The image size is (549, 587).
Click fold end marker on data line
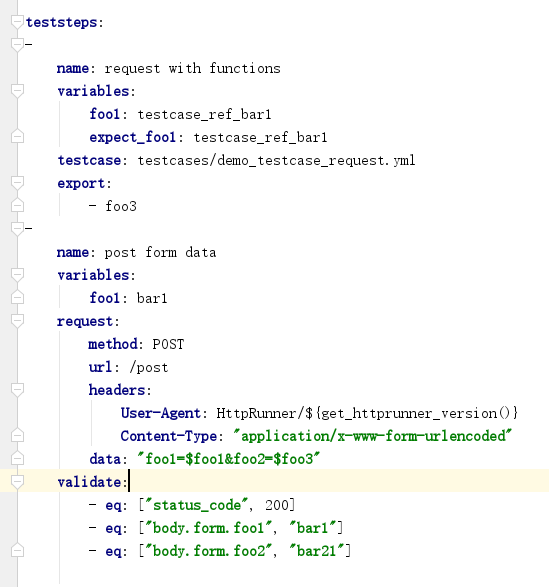coord(17,459)
